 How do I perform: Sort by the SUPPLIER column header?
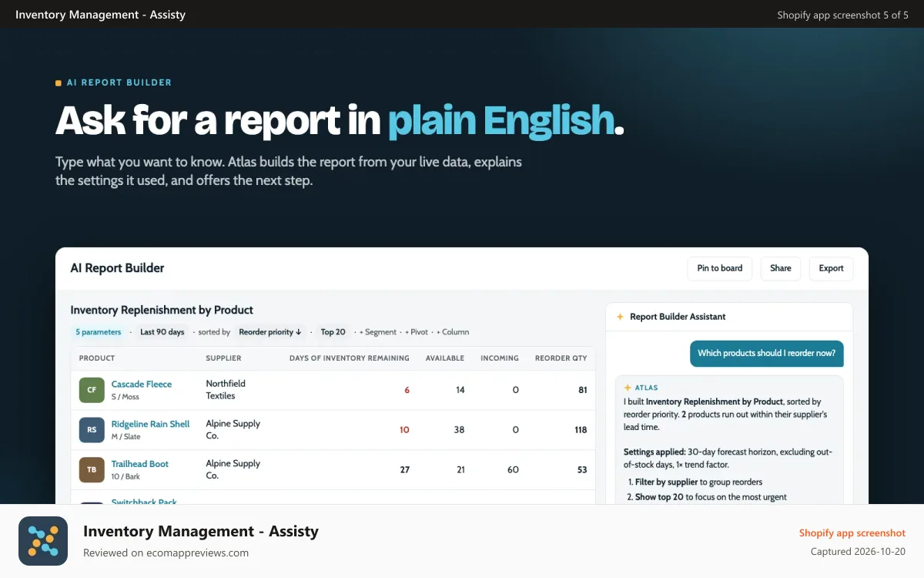click(223, 358)
